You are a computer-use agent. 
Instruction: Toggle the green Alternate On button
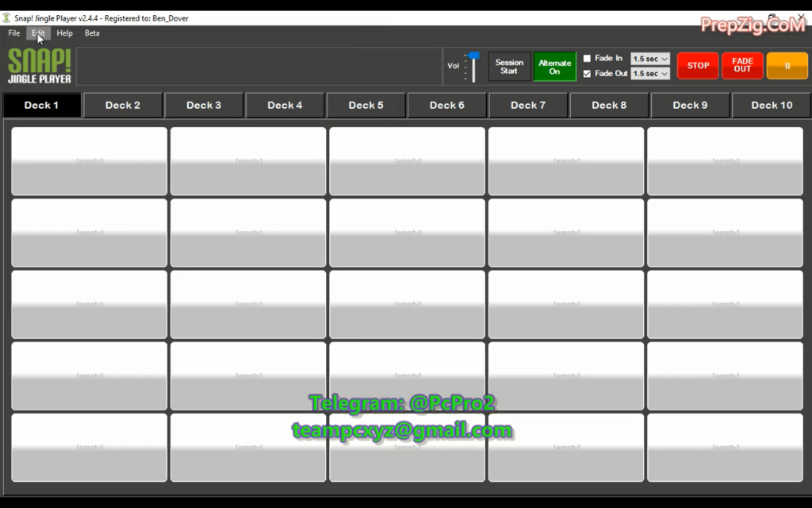coord(554,67)
